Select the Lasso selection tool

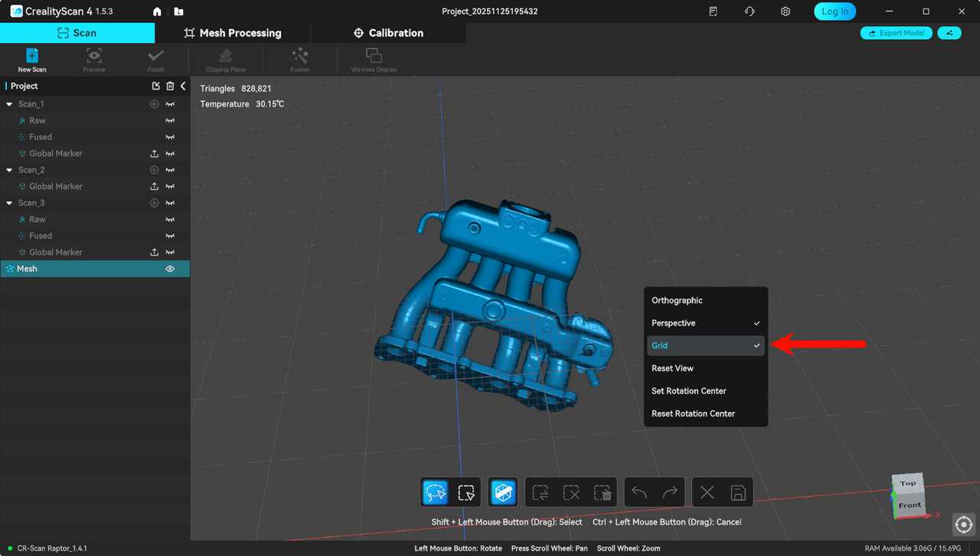(435, 492)
